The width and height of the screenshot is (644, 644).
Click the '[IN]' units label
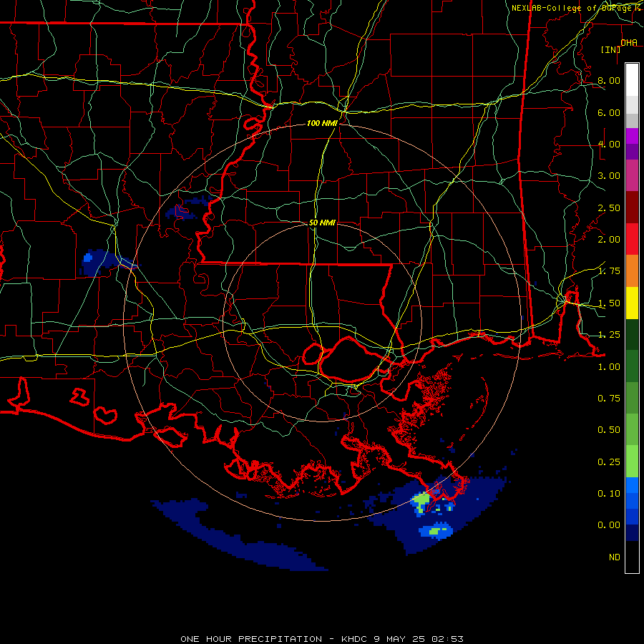(x=611, y=49)
